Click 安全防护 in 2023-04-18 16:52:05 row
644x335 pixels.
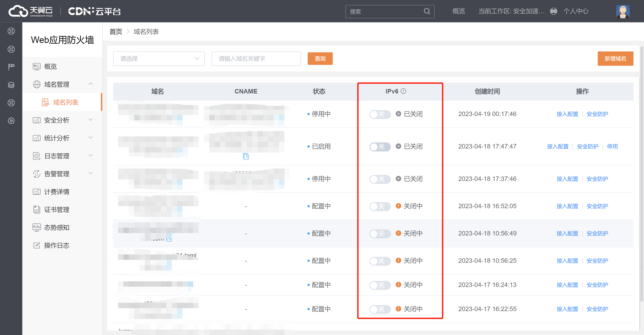click(x=597, y=206)
